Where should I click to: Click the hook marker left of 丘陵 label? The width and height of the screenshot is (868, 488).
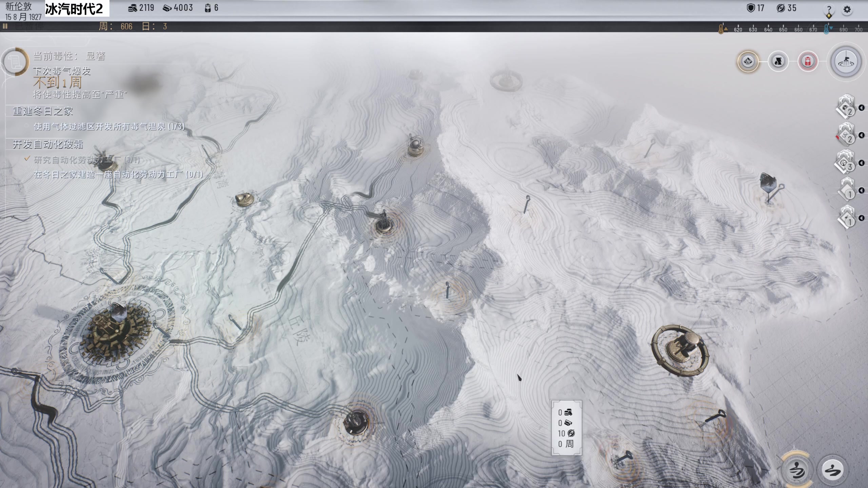coord(235,322)
